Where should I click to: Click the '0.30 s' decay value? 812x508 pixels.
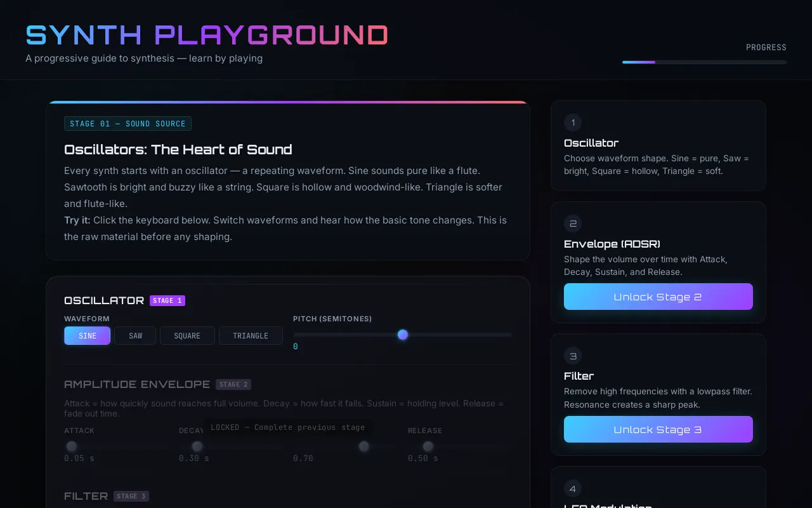click(194, 458)
